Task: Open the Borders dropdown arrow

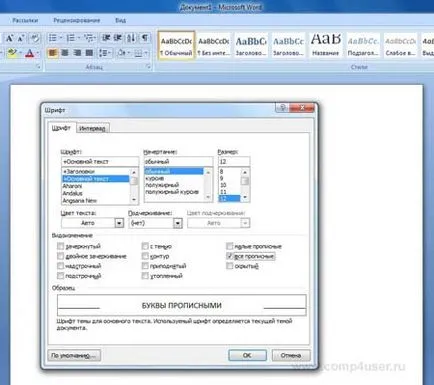Action: 146,53
